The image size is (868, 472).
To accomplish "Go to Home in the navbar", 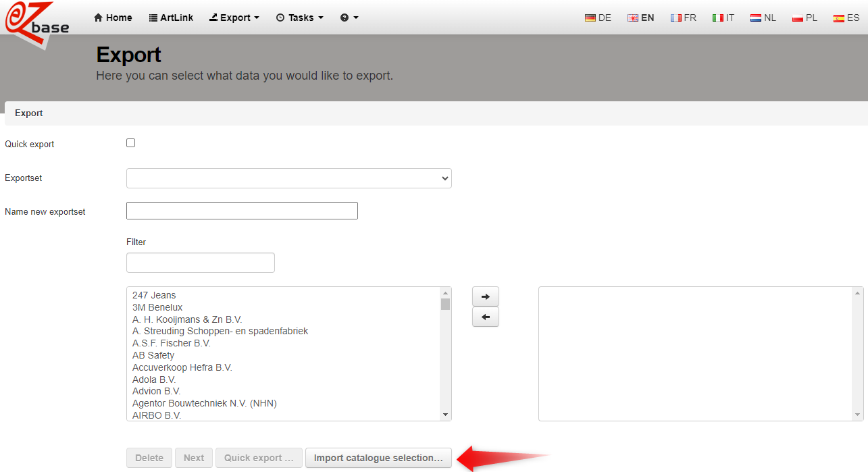I will (x=113, y=18).
